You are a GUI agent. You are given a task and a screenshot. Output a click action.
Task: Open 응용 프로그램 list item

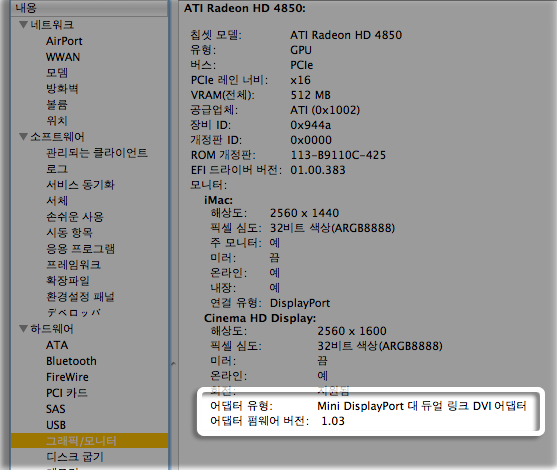pos(80,249)
